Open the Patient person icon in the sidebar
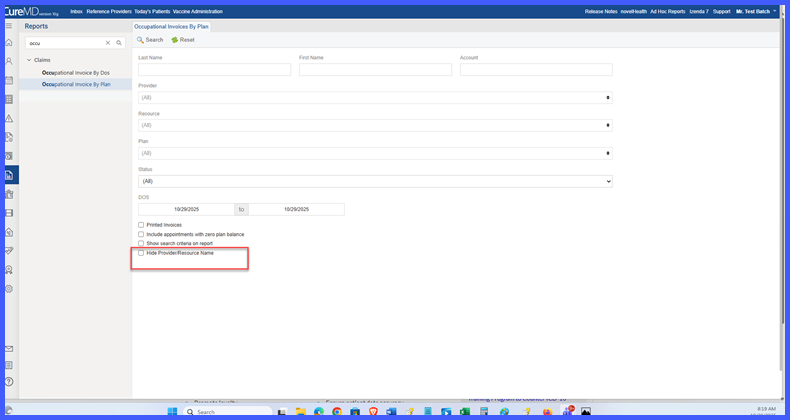The height and width of the screenshot is (420, 790). tap(9, 61)
